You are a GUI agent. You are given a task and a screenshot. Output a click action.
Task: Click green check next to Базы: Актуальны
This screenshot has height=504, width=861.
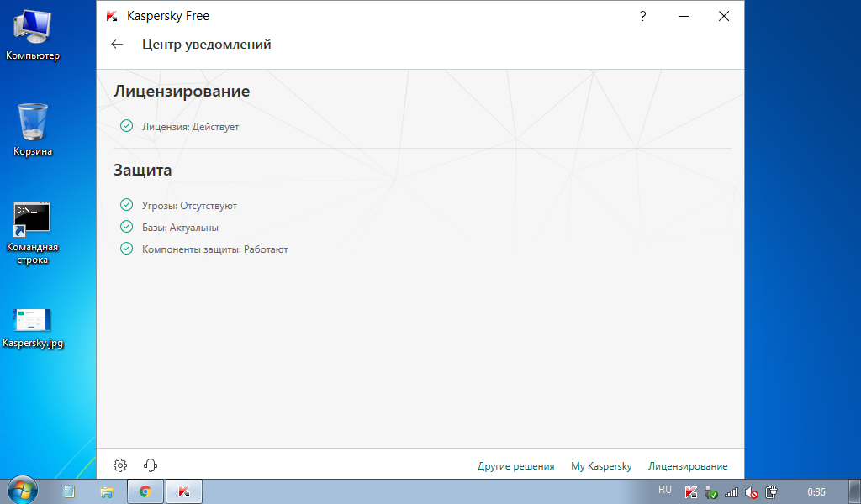point(126,227)
